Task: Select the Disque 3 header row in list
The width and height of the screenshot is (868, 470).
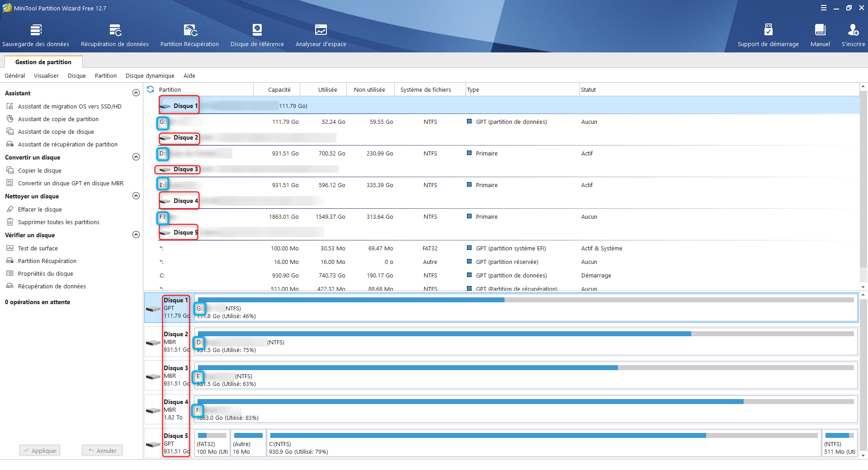Action: pos(501,169)
